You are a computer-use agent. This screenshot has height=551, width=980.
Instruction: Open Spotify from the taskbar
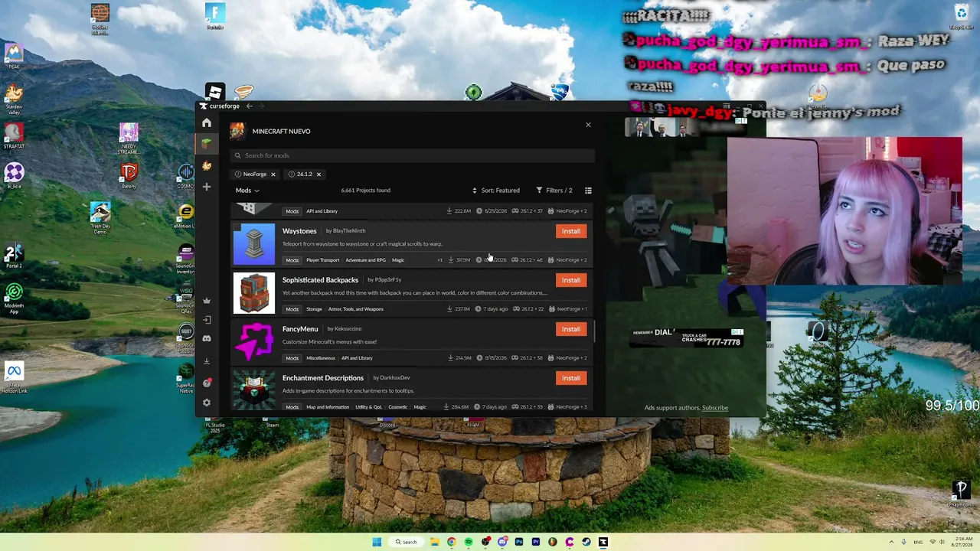point(469,542)
